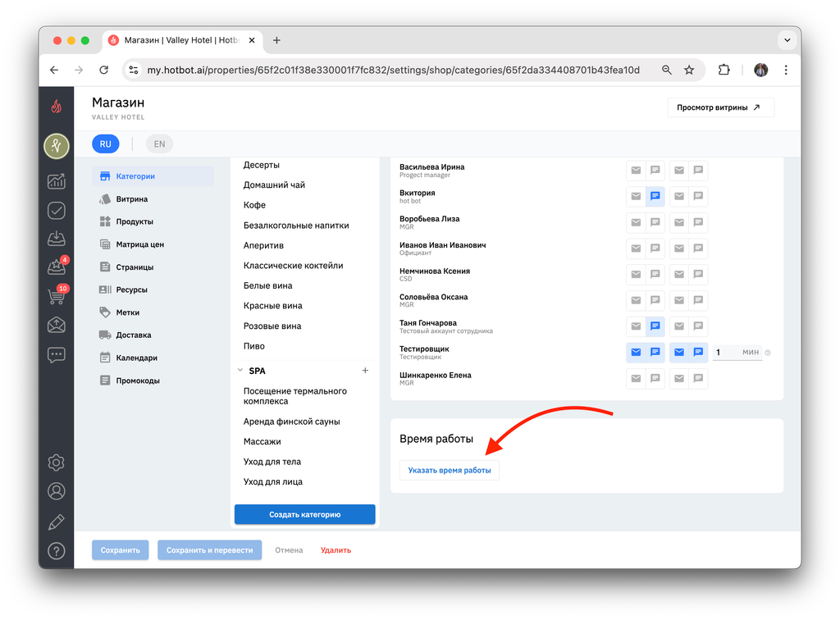The width and height of the screenshot is (840, 620).
Task: Disable the active chat notification for Таня Гончарова
Action: [655, 326]
